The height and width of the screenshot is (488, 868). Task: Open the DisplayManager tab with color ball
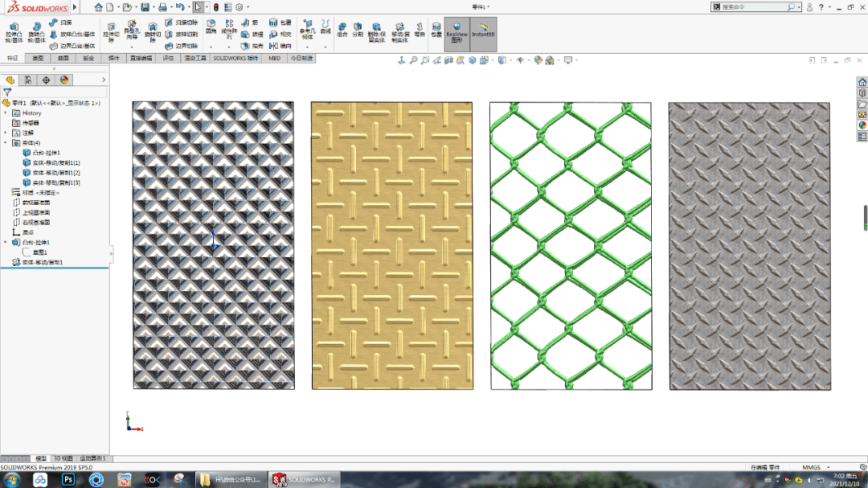pos(64,80)
